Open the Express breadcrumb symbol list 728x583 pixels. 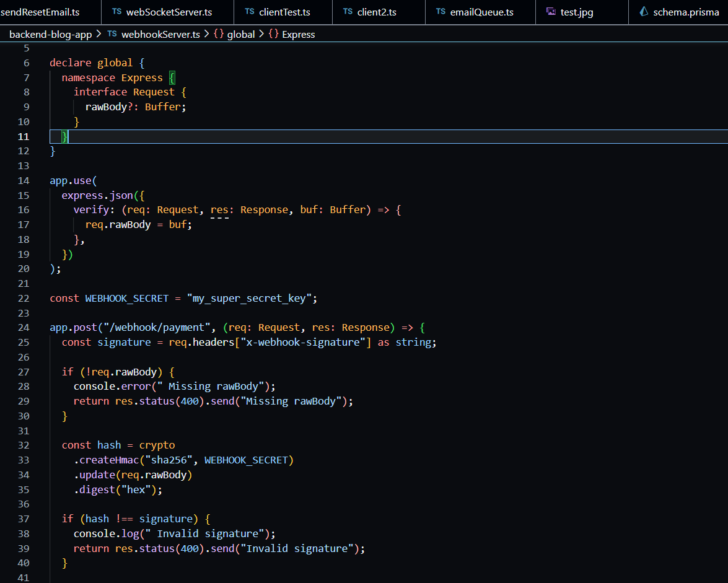[x=298, y=34]
